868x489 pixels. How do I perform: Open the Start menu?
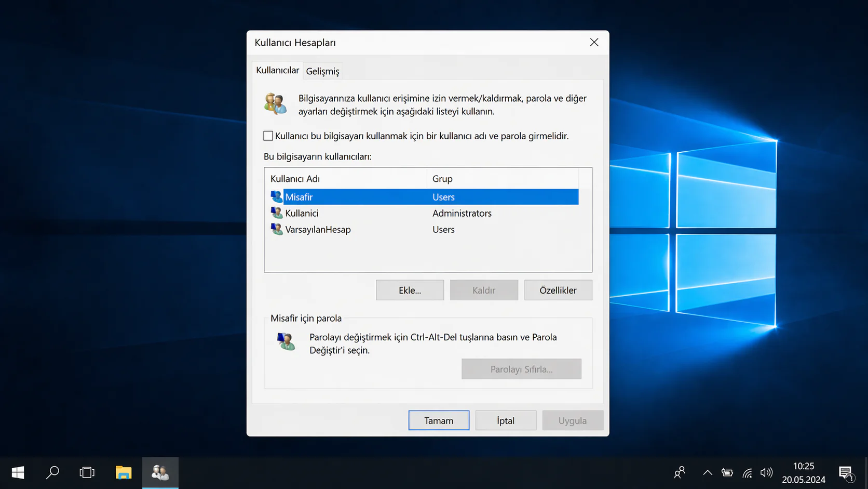coord(17,472)
